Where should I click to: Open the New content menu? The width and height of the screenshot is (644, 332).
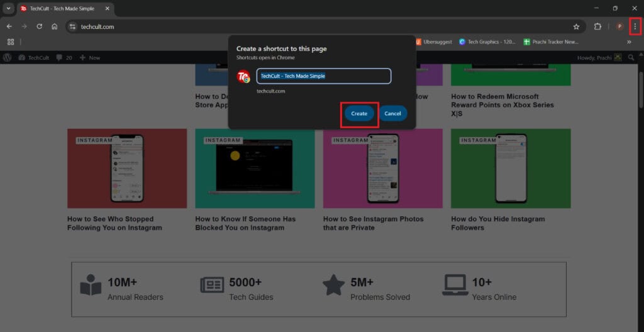(x=90, y=57)
